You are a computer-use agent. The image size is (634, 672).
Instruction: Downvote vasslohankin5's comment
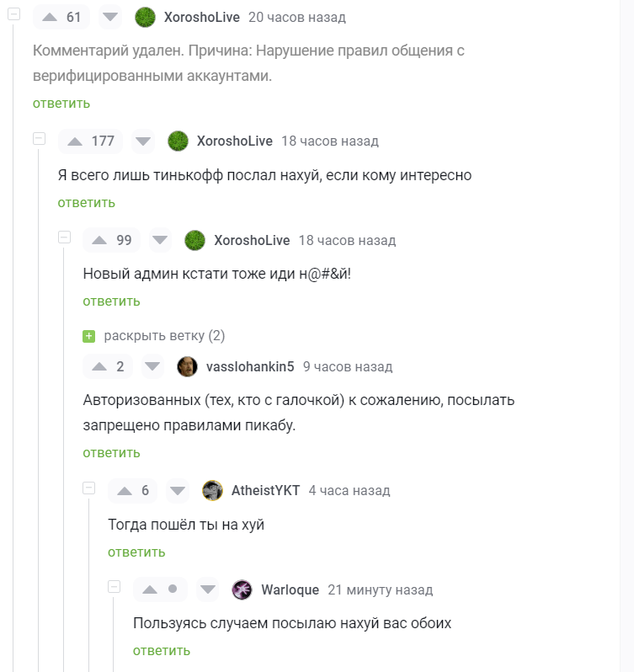tap(152, 366)
